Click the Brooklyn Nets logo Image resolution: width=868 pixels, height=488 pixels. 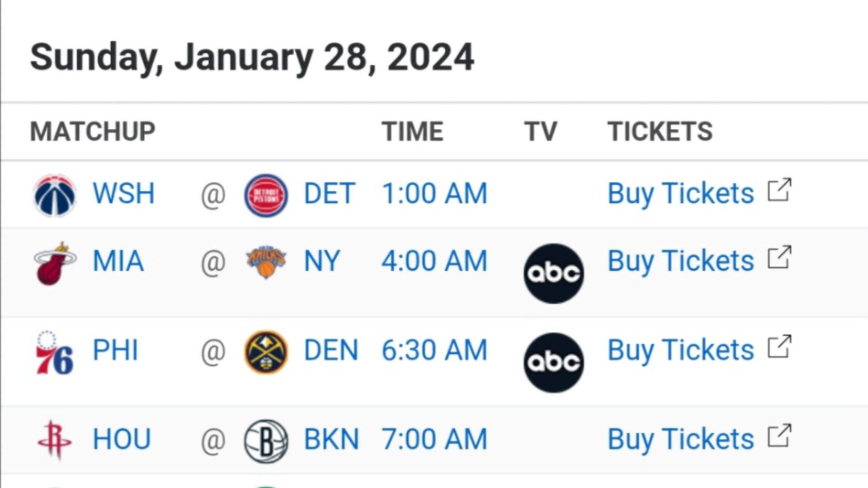coord(266,441)
